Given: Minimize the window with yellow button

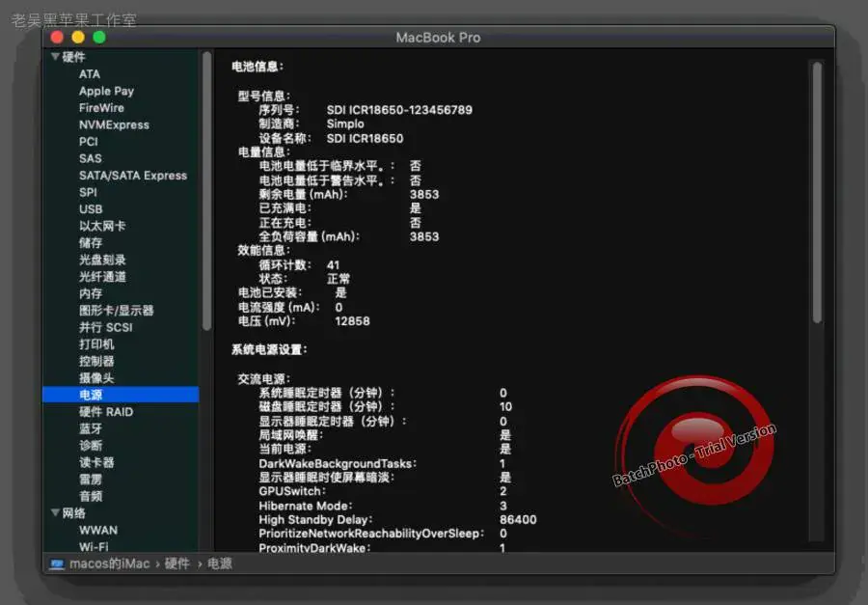Looking at the screenshot, I should (x=78, y=37).
